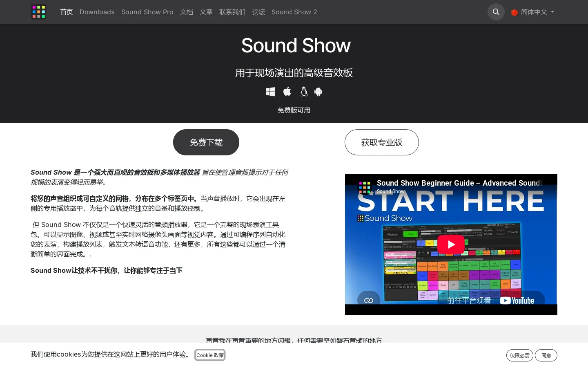Click the 同意 cookies button
Viewport: 588px width, 368px height.
point(546,355)
